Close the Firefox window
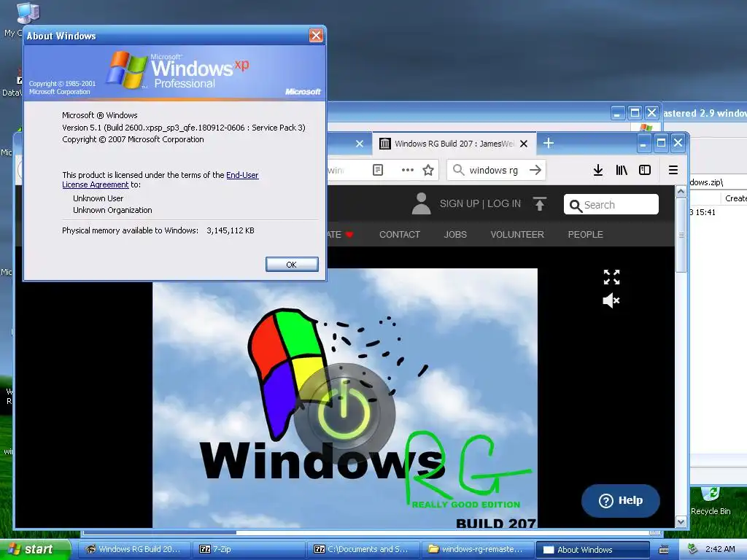 click(x=678, y=143)
